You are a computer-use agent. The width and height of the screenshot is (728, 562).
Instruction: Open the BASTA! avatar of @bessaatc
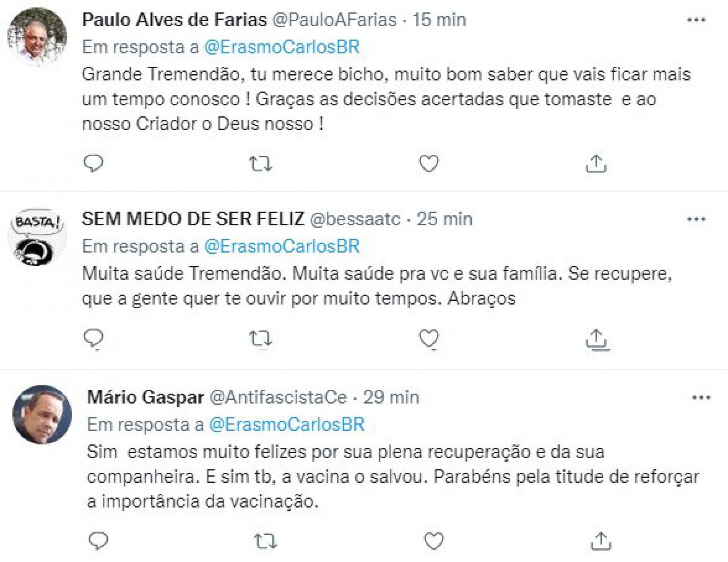37,237
